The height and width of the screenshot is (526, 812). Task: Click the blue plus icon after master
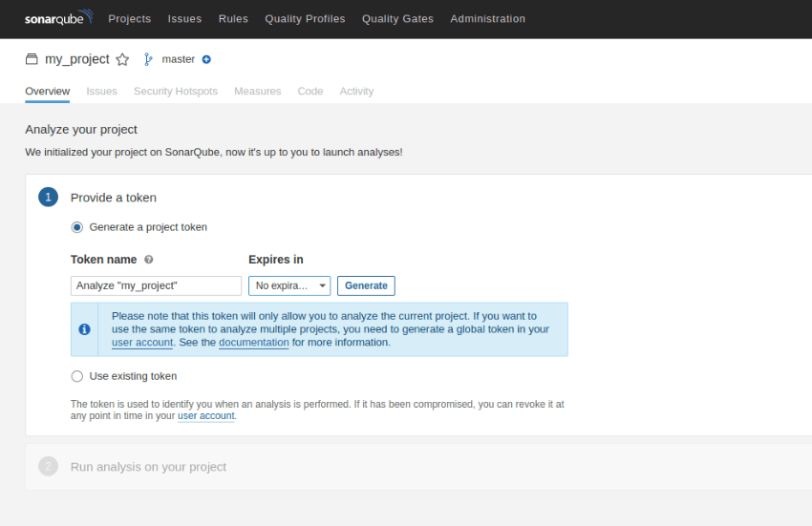(x=206, y=59)
